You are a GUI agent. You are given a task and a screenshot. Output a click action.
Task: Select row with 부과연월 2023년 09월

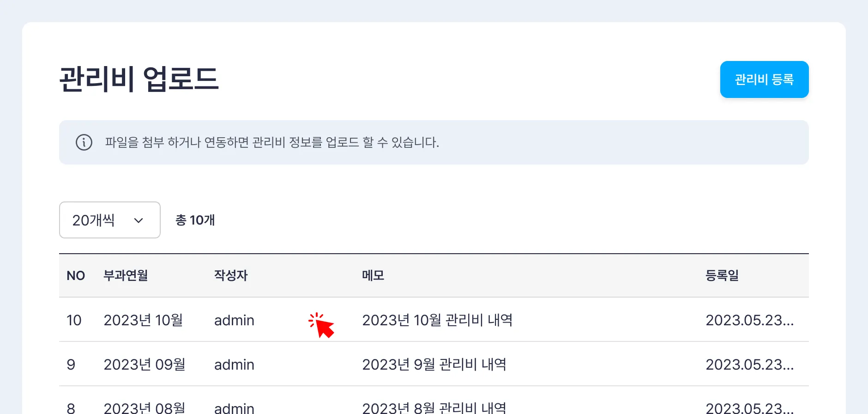coord(144,364)
